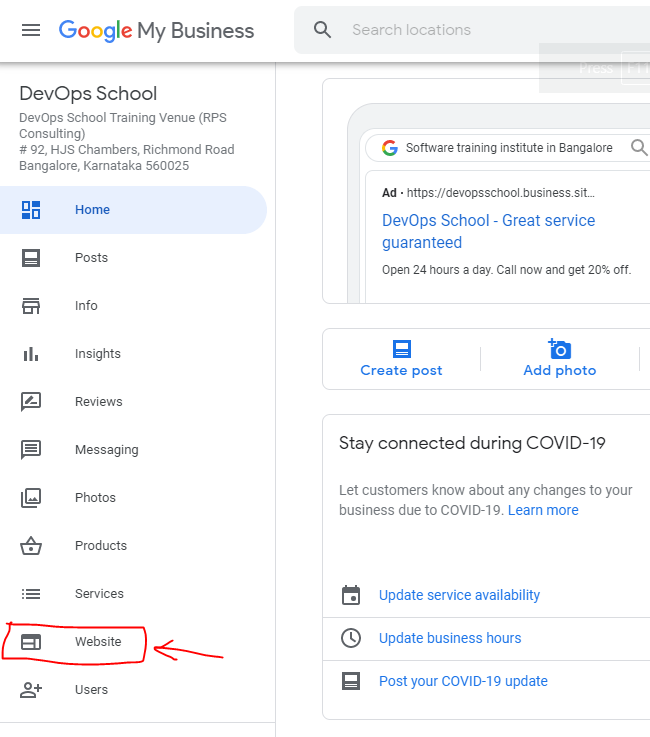
Task: Click the Users add-person icon
Action: pyautogui.click(x=31, y=690)
